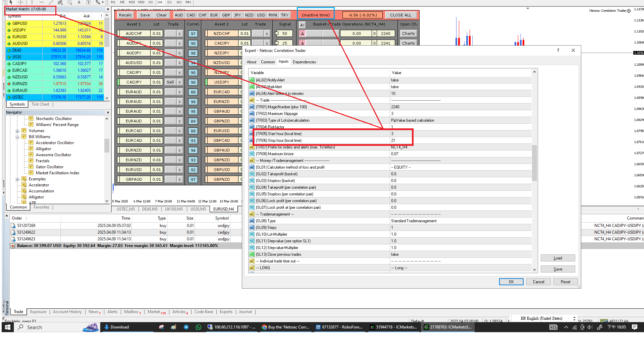This screenshot has width=644, height=362.
Task: Toggle the signal checkbox showing 25
Action: pyautogui.click(x=277, y=43)
